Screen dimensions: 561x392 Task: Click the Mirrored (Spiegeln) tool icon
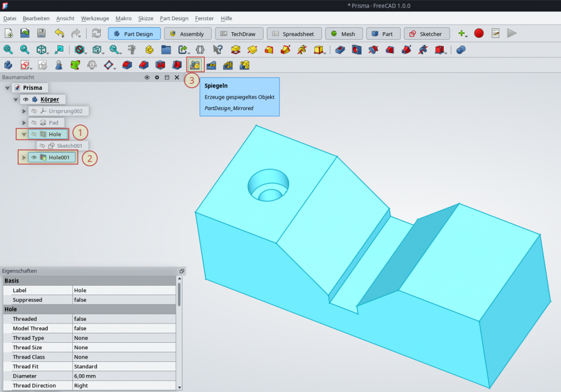(x=195, y=65)
